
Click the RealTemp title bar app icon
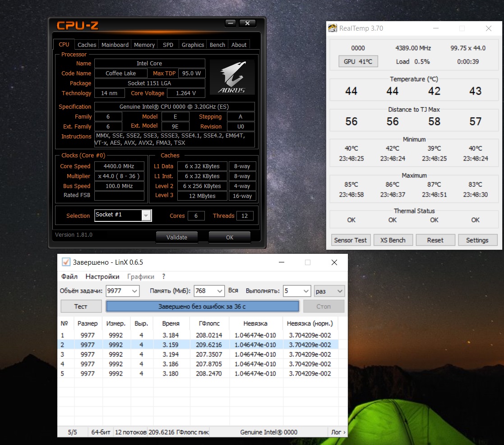coord(333,28)
